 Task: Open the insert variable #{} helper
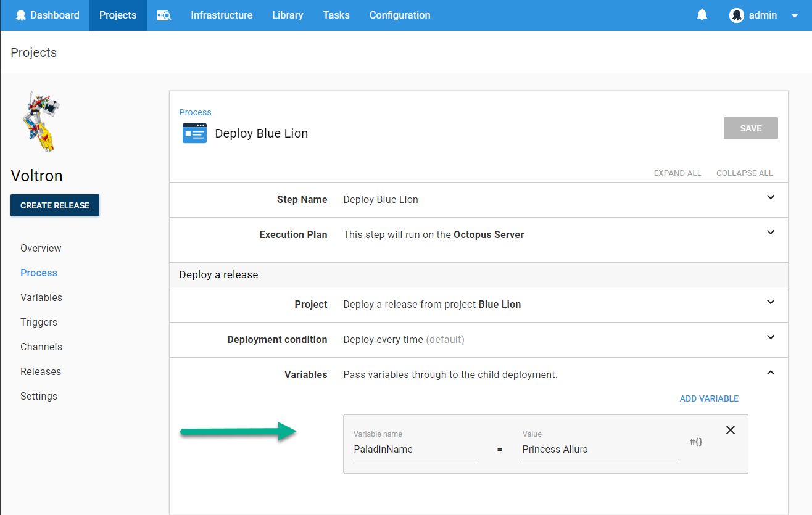(x=696, y=442)
